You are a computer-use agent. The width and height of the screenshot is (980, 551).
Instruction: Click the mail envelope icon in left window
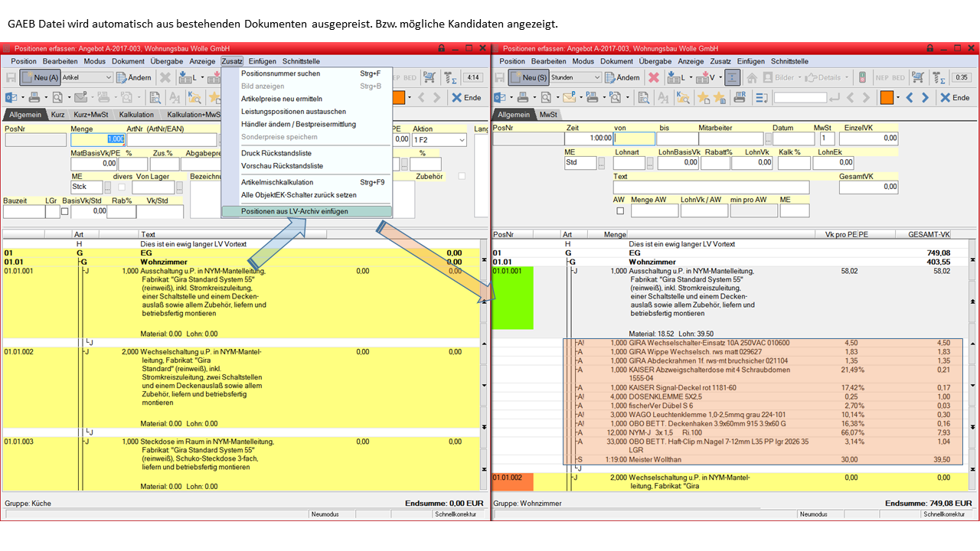click(80, 97)
